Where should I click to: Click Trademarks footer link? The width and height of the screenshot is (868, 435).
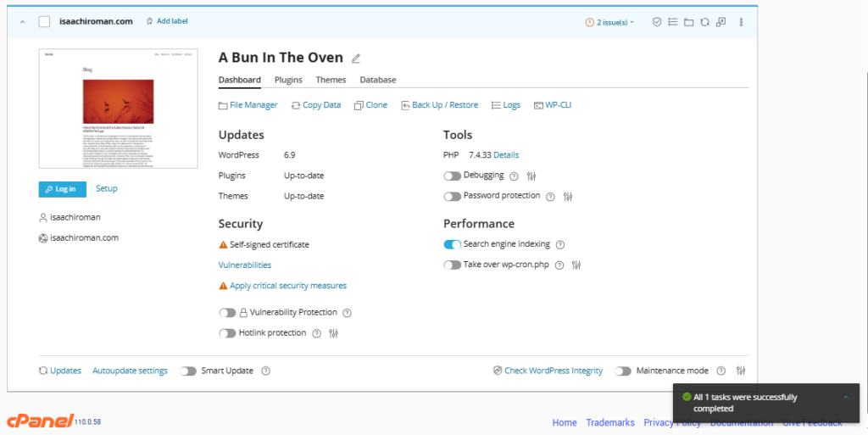point(610,423)
